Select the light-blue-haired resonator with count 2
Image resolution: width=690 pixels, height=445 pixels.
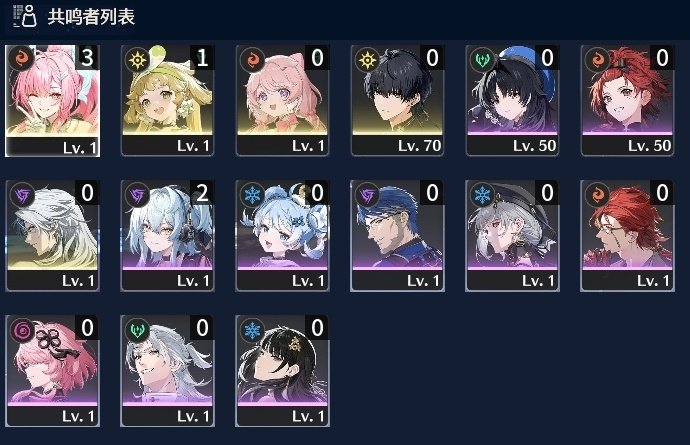[168, 235]
